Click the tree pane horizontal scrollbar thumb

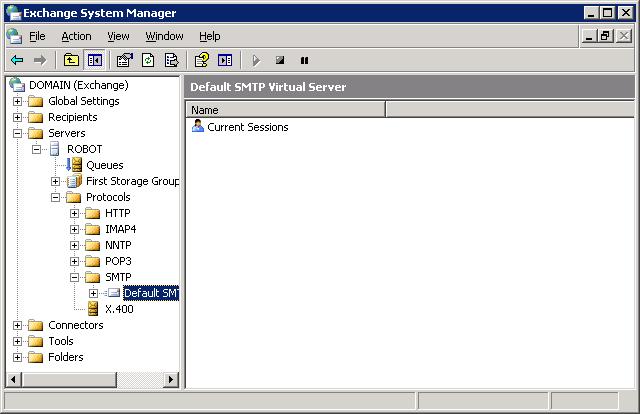[x=69, y=379]
